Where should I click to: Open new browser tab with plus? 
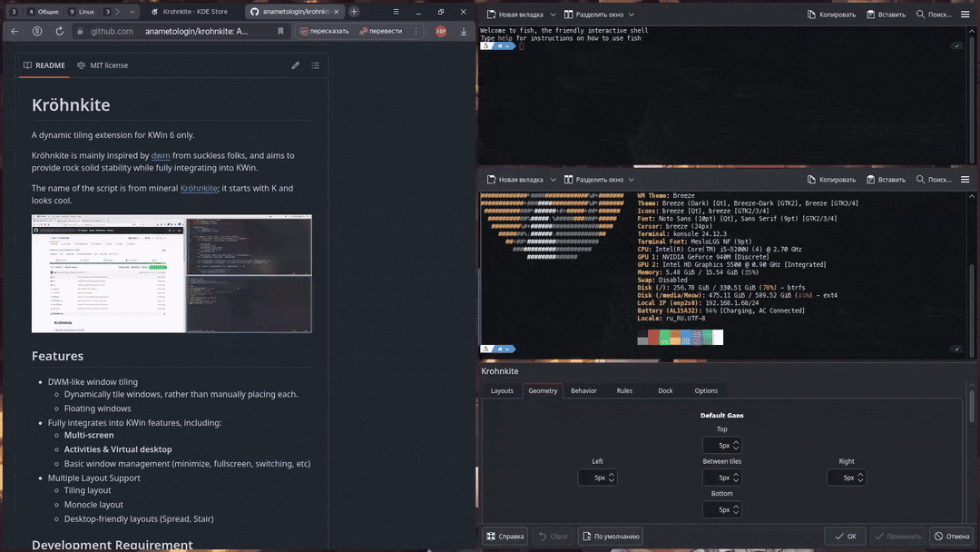coord(354,12)
